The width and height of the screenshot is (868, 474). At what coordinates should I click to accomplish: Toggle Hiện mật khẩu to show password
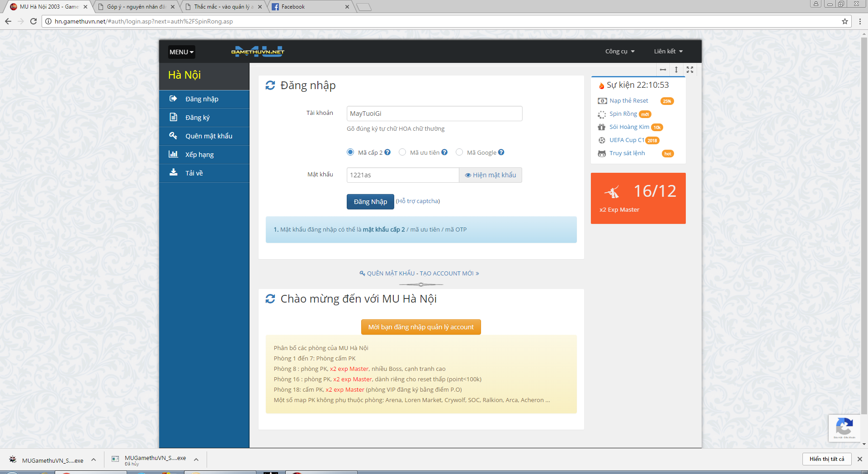491,175
